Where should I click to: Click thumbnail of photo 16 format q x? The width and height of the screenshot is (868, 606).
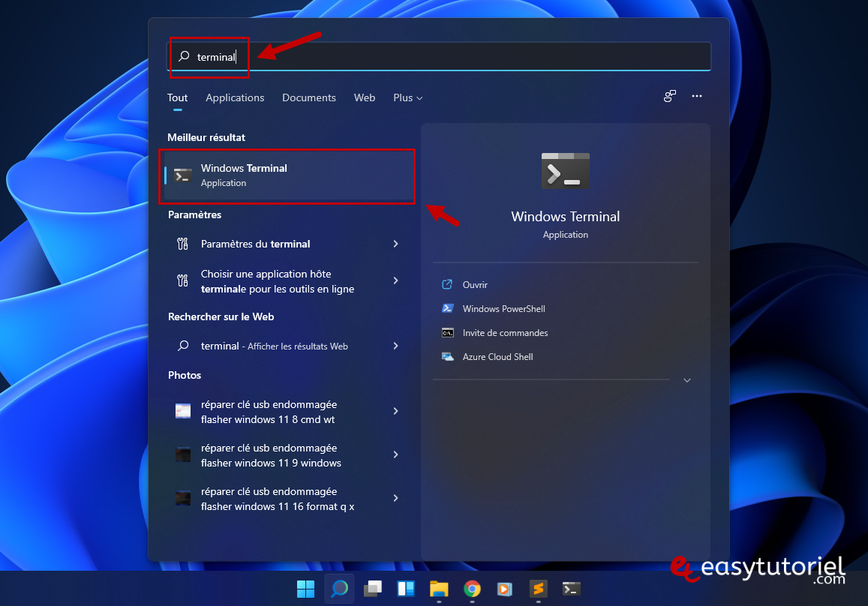(183, 498)
